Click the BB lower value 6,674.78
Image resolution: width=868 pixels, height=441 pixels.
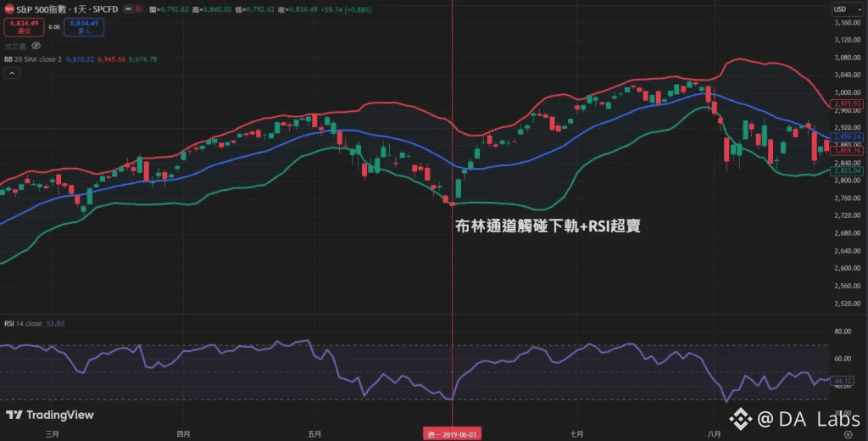pyautogui.click(x=142, y=59)
